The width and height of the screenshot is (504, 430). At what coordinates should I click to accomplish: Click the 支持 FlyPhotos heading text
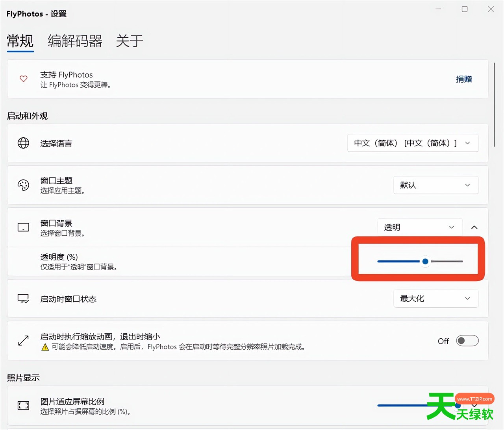[x=67, y=75]
